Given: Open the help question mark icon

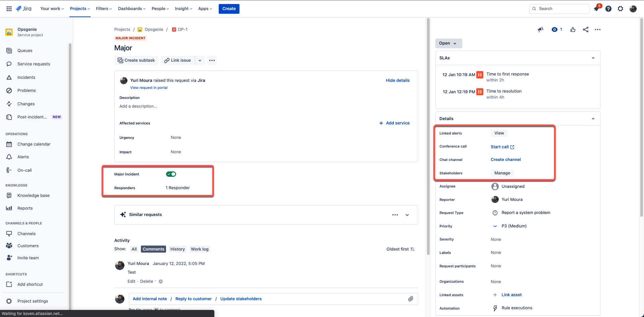Looking at the screenshot, I should point(608,9).
